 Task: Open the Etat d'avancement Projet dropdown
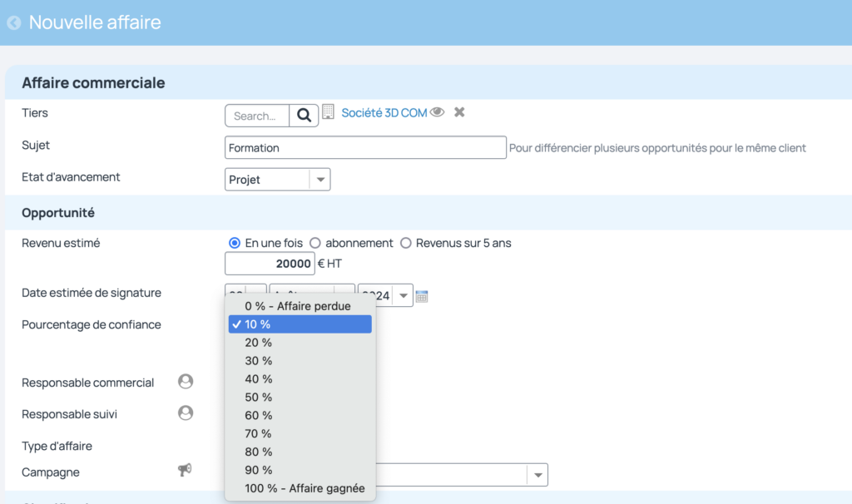(278, 179)
